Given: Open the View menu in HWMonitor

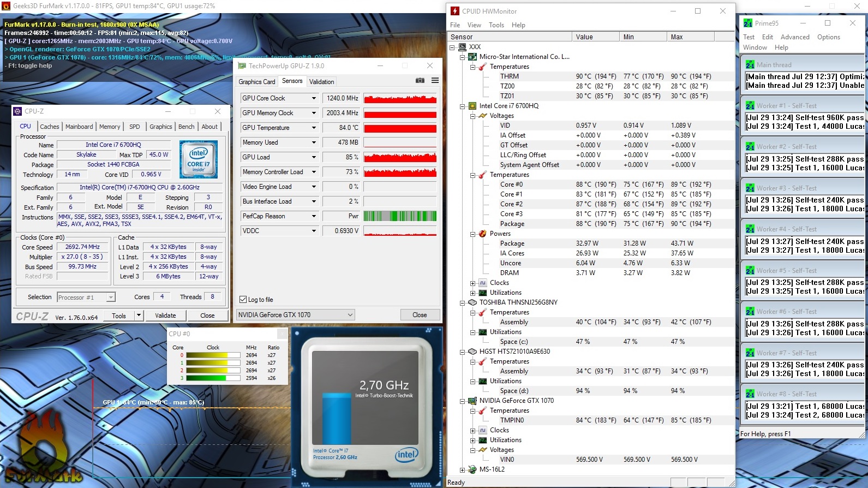Looking at the screenshot, I should tap(474, 25).
